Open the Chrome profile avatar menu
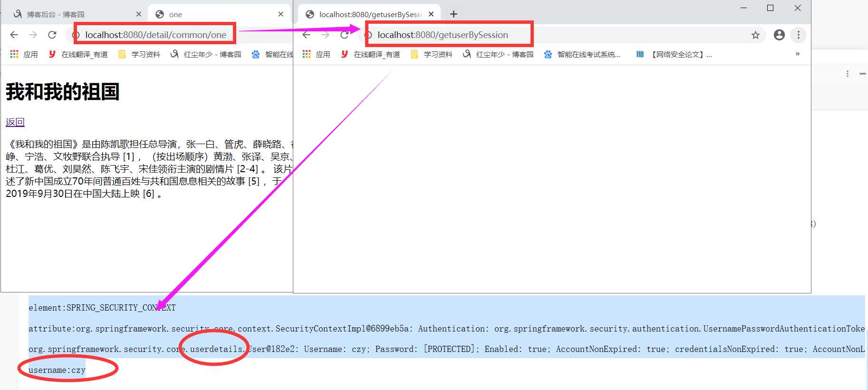Screen dimensions: 868x390 point(779,35)
